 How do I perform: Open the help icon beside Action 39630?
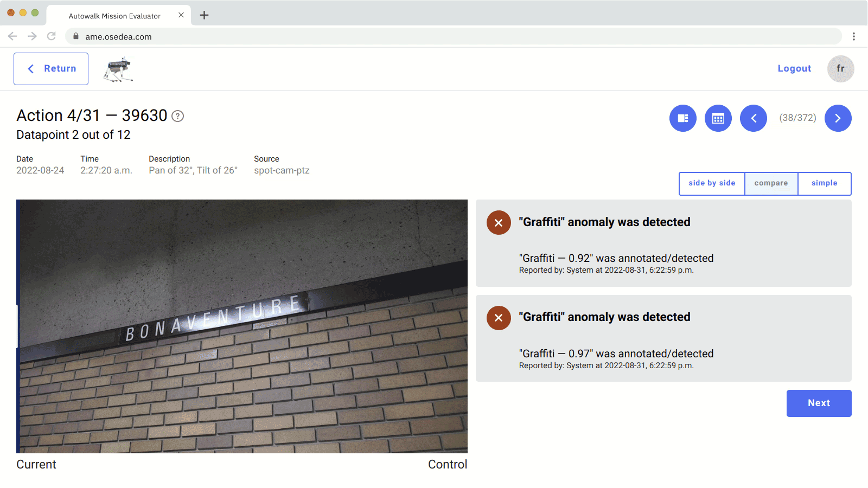(x=177, y=116)
